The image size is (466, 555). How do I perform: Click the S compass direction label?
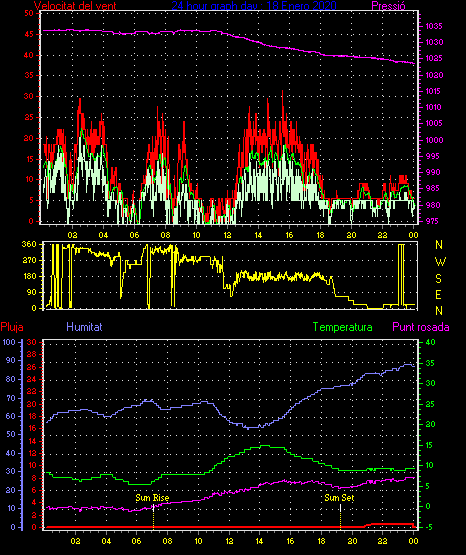(438, 279)
